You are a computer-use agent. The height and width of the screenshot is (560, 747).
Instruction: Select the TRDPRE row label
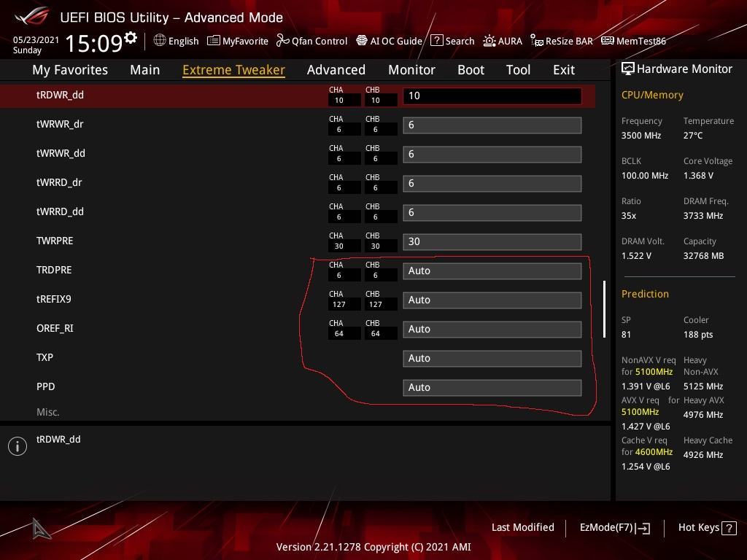(x=54, y=270)
